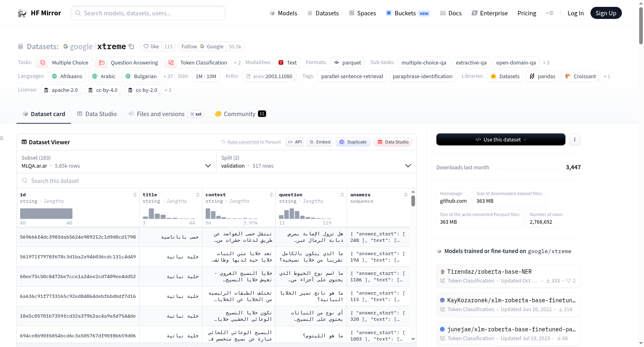Filter by Afrikaans language tag
This screenshot has height=347, width=644.
point(67,76)
